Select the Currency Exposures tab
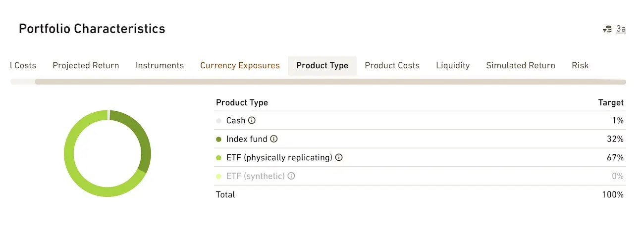The image size is (644, 230). tap(240, 65)
